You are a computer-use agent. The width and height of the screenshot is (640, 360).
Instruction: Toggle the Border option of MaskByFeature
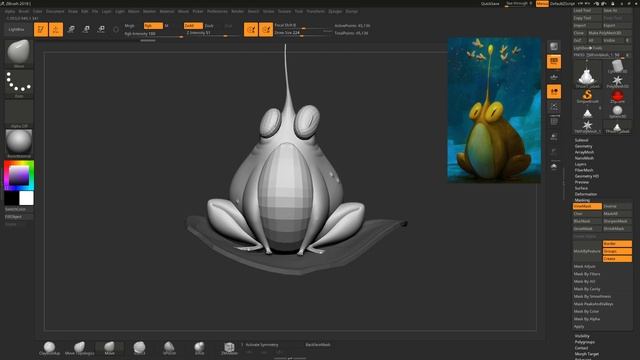click(617, 244)
